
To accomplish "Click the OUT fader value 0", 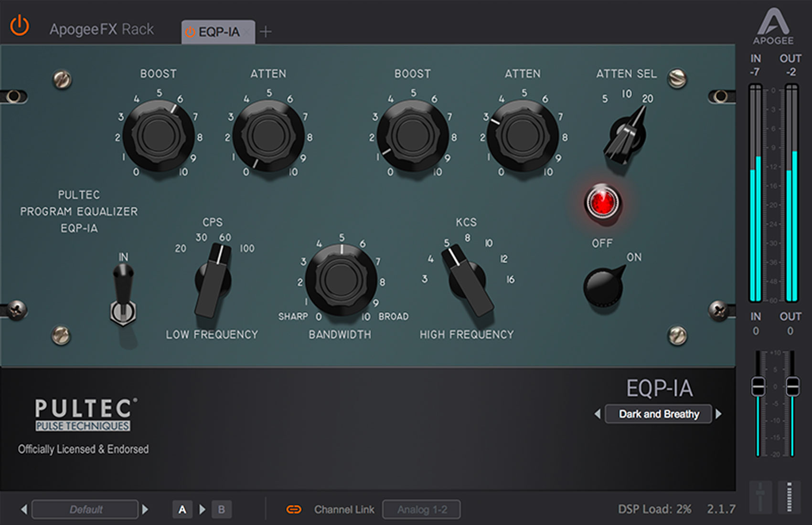I will tap(790, 331).
